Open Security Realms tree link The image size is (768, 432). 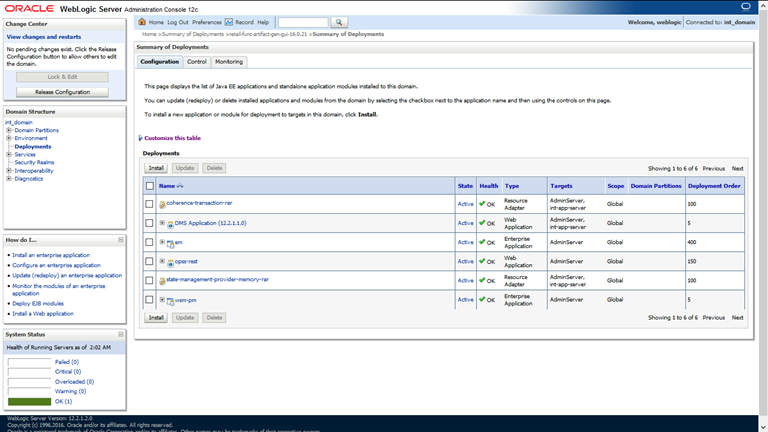tap(34, 162)
